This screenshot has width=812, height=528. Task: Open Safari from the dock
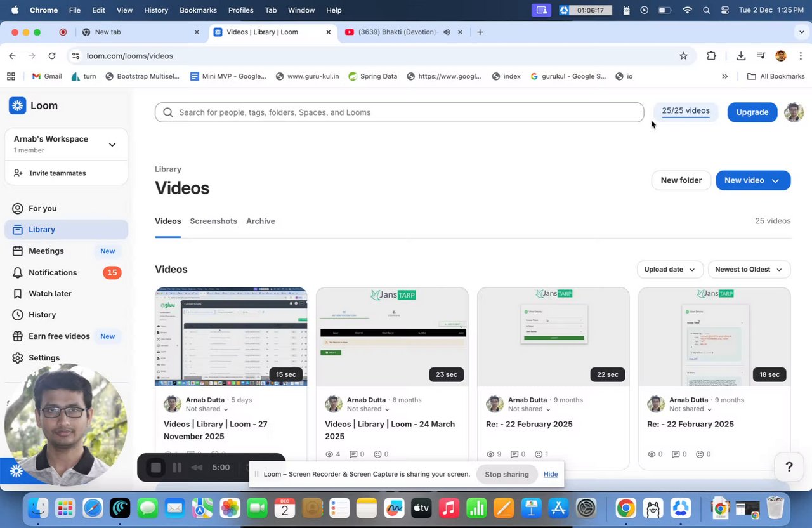coord(93,508)
